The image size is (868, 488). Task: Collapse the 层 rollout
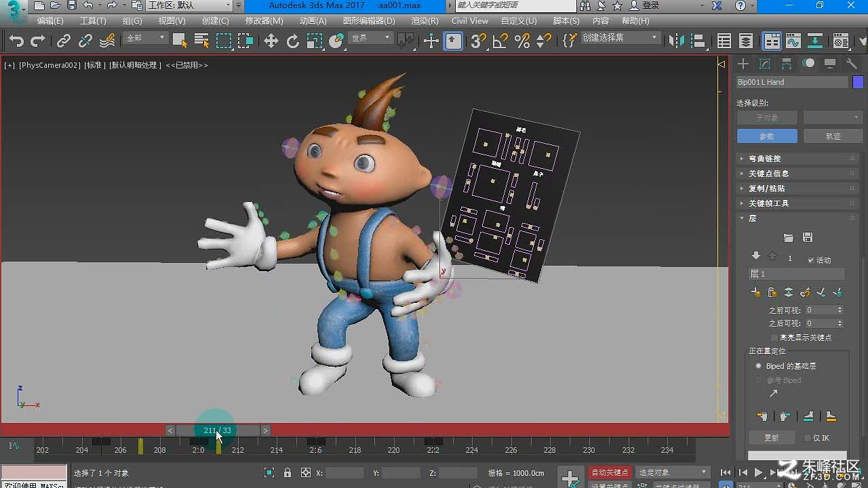(797, 218)
